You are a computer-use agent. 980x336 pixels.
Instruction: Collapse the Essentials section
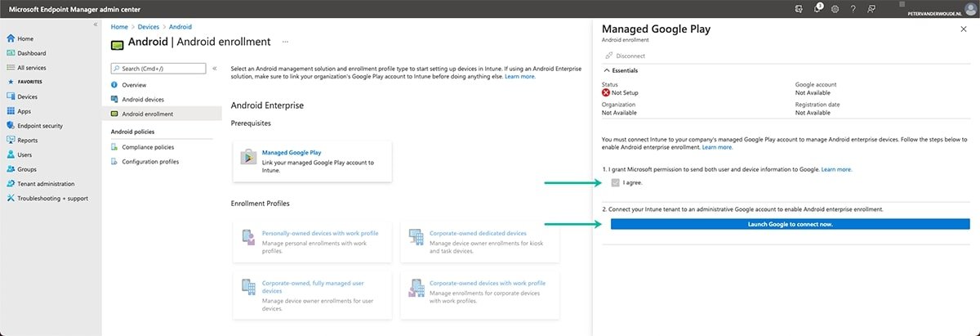click(x=606, y=70)
